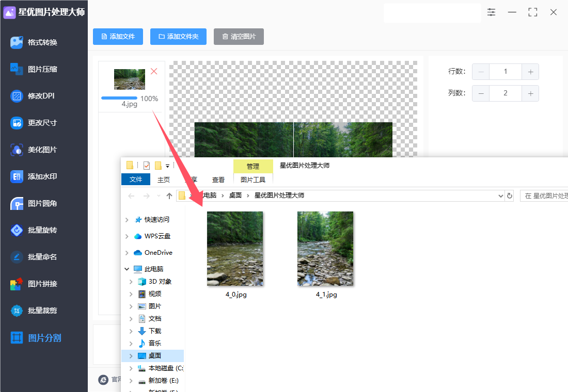Open the Explorer recent locations dropdown
This screenshot has width=568, height=392.
[x=159, y=196]
